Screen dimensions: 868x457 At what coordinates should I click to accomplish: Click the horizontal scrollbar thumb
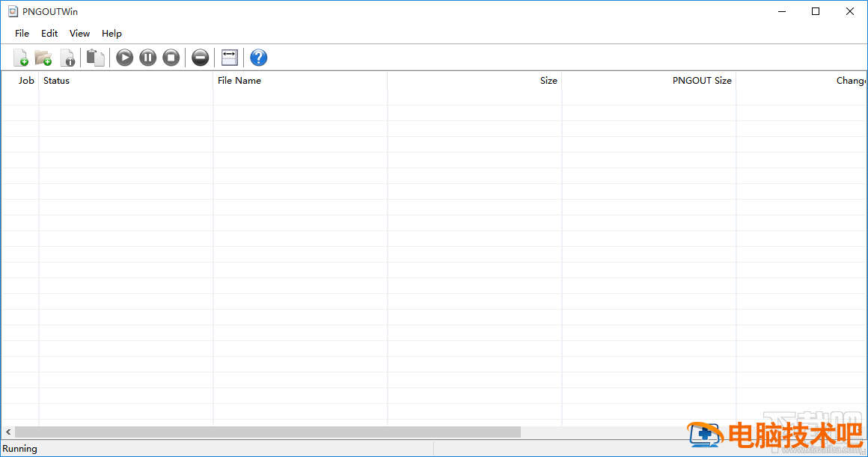click(268, 432)
